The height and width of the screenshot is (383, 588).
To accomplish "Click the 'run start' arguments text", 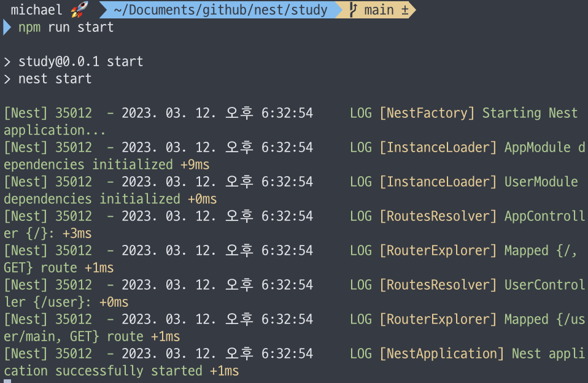I will click(80, 28).
